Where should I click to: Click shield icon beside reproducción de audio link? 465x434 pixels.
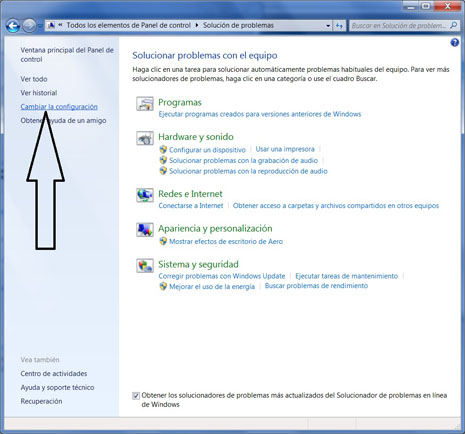163,171
